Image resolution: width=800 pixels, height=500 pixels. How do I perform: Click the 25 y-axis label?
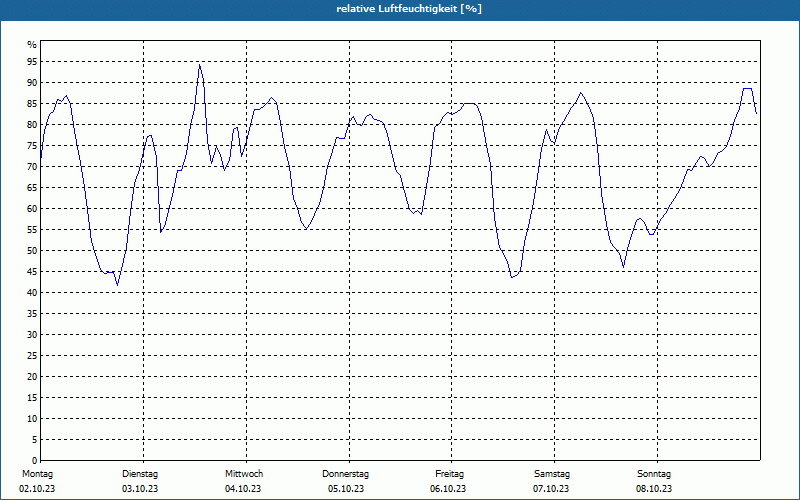pos(32,356)
